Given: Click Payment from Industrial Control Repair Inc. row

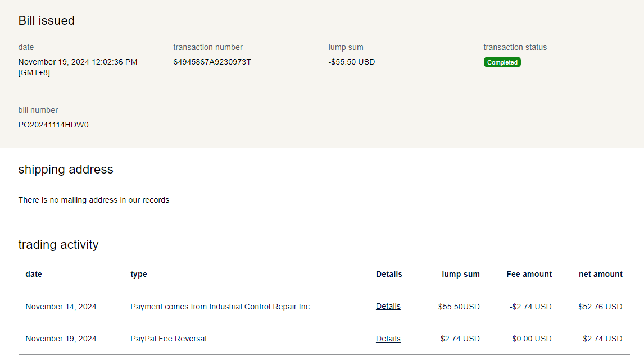Looking at the screenshot, I should pos(221,307).
